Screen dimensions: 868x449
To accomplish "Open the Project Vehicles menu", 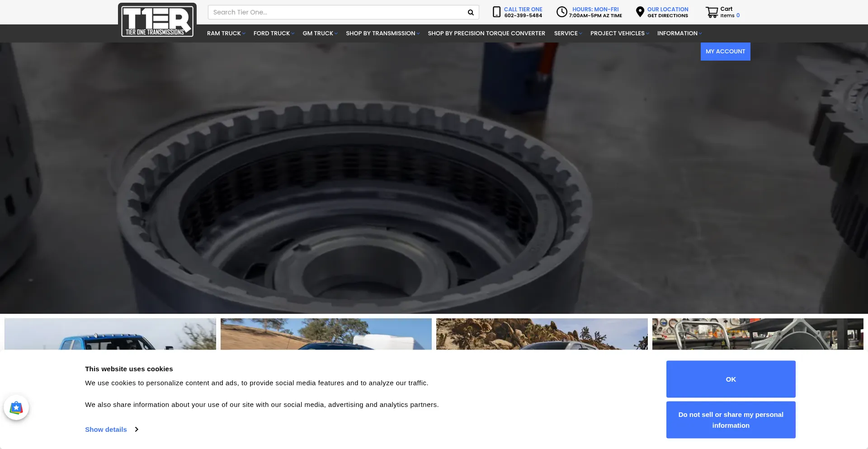I will point(619,33).
